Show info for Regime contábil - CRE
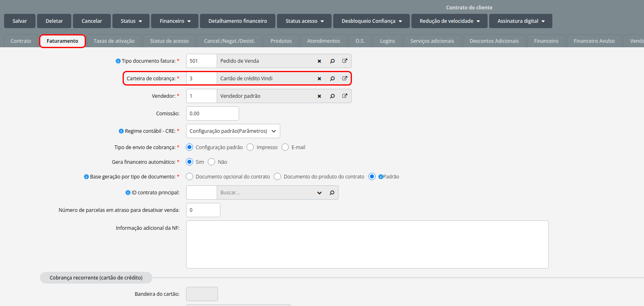Viewport: 644px width, 306px height. click(121, 131)
